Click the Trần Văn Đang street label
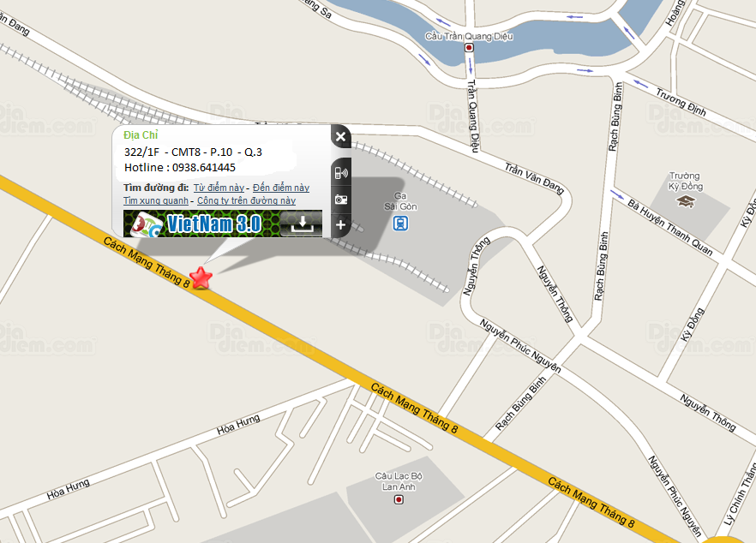This screenshot has height=543, width=756. [534, 178]
